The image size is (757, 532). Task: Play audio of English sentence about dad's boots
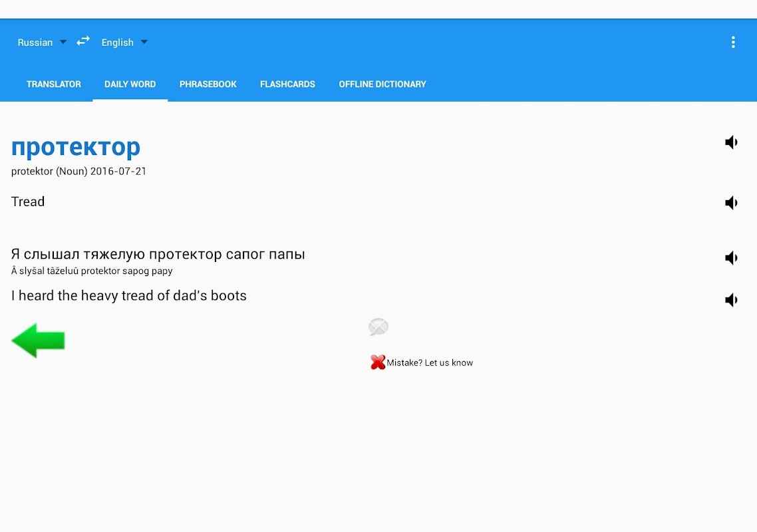pos(732,300)
